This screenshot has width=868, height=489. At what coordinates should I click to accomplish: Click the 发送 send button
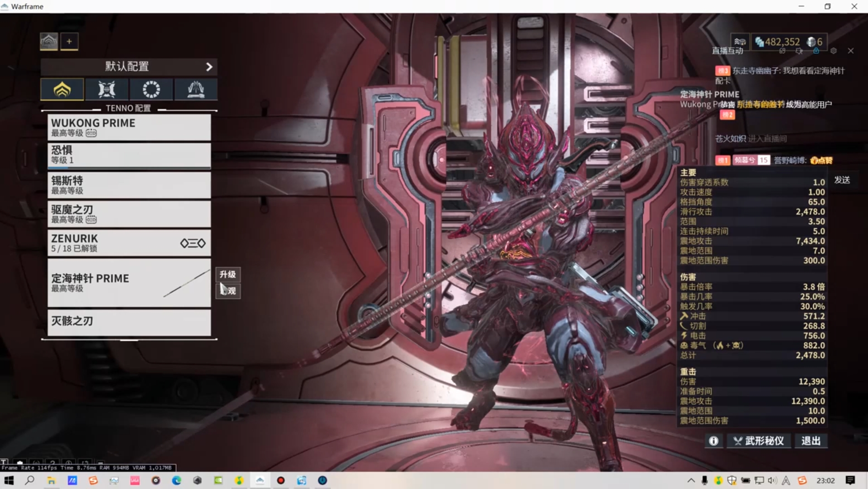click(x=842, y=180)
